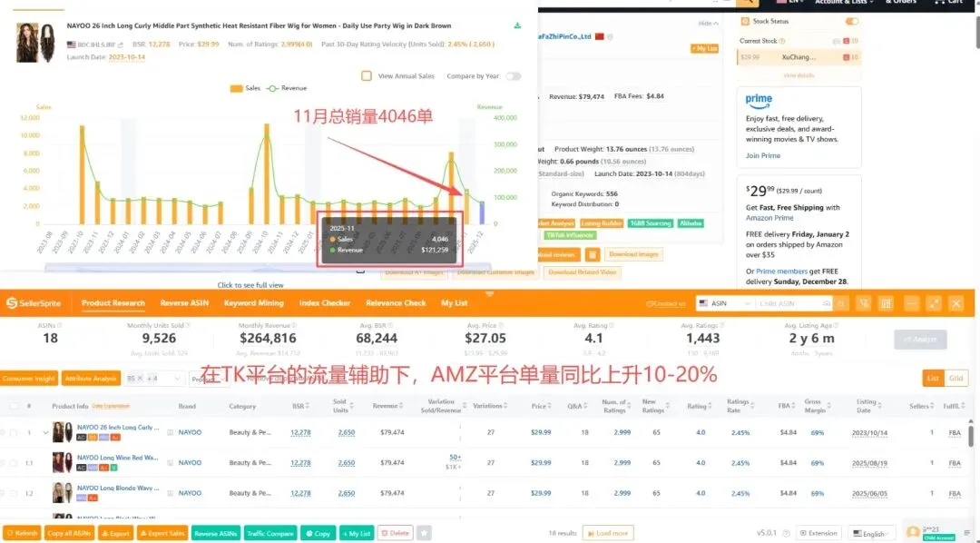
Task: Click the Refresh button
Action: [x=22, y=534]
